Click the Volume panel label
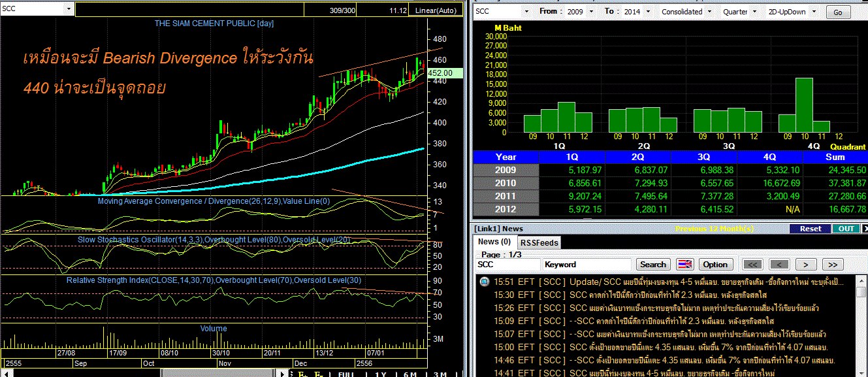Image resolution: width=868 pixels, height=377 pixels. 214,328
